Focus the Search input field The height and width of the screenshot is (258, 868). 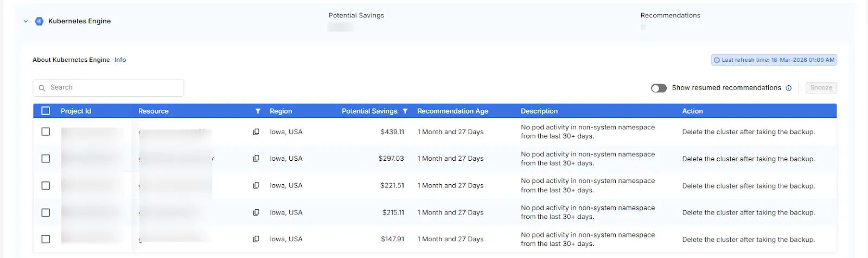coord(108,87)
